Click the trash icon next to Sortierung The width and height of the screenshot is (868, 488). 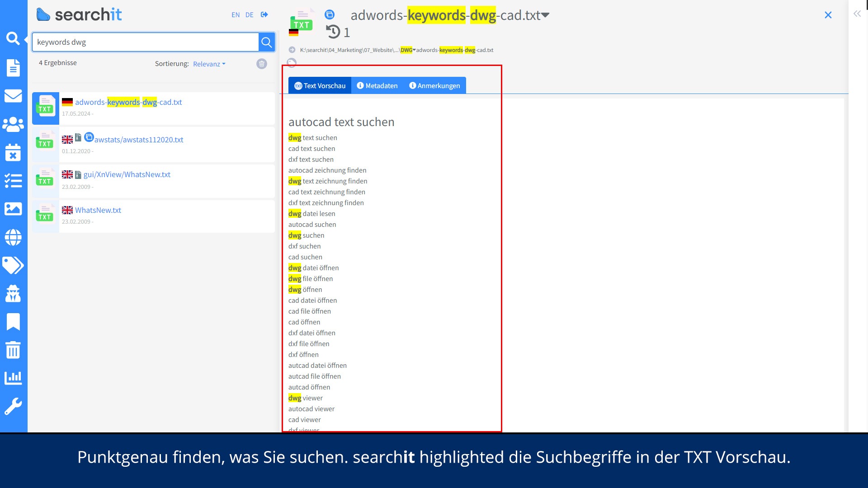(262, 64)
